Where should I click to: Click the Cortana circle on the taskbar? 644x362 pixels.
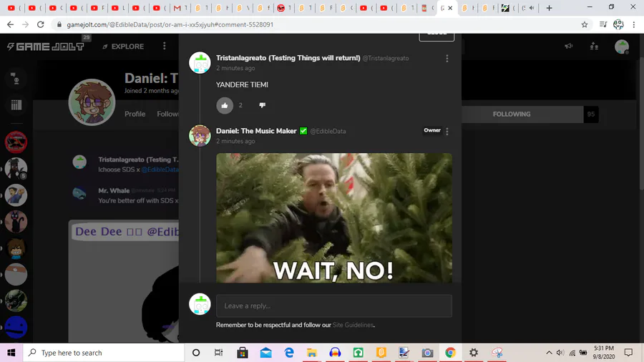coord(196,353)
